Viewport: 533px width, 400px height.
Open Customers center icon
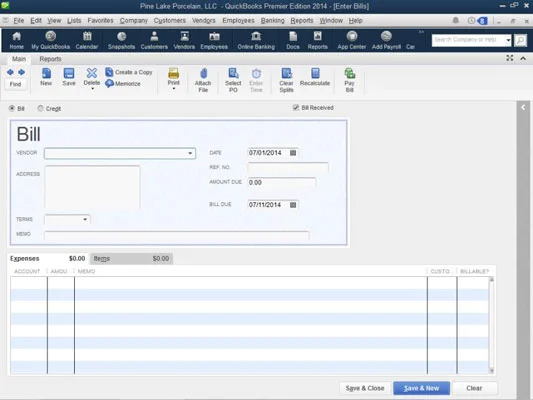(x=154, y=40)
